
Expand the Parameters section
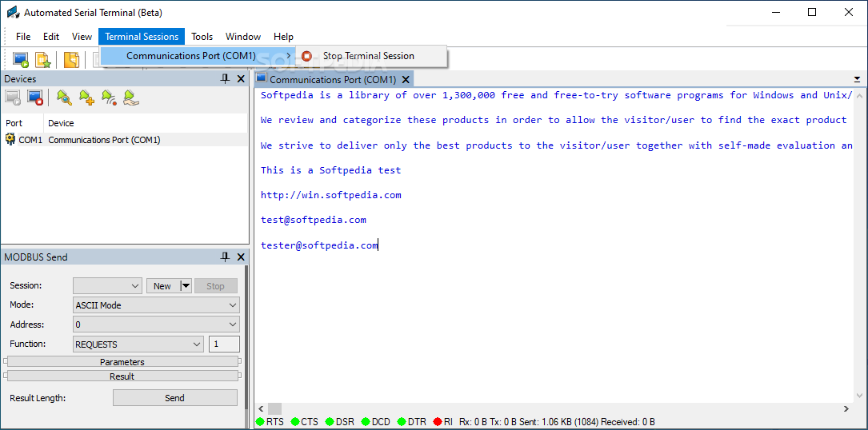point(122,362)
